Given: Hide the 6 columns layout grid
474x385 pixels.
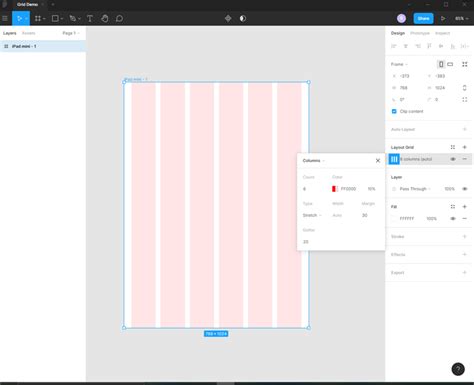Looking at the screenshot, I should pyautogui.click(x=453, y=159).
